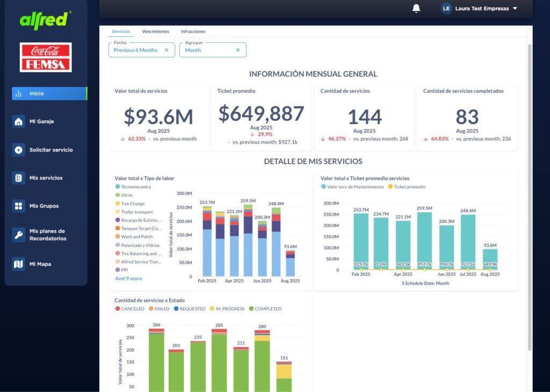Viewport: 550px width, 392px height.
Task: Open the Mis Grupos grid icon
Action: pyautogui.click(x=19, y=206)
